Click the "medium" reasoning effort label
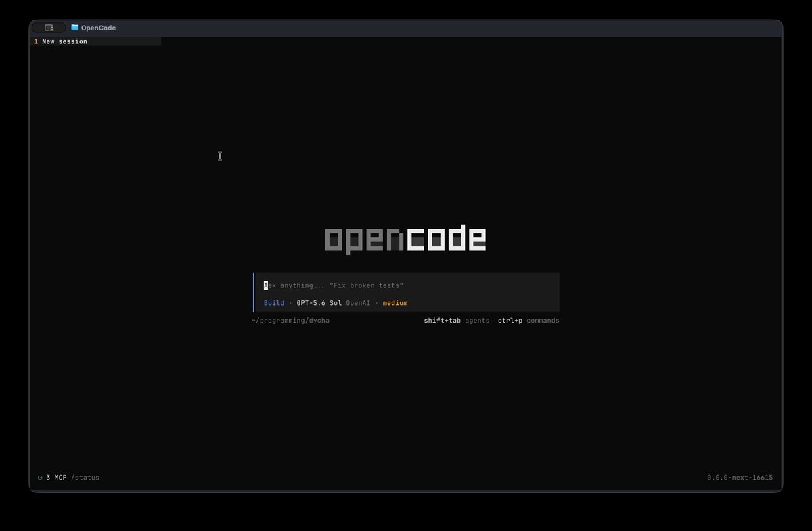This screenshot has height=531, width=812. (x=395, y=303)
